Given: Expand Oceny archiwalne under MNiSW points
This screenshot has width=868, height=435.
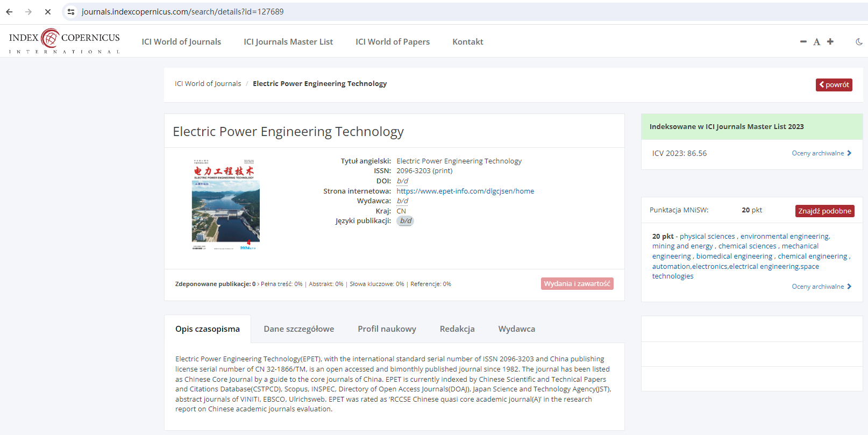Looking at the screenshot, I should (x=821, y=287).
